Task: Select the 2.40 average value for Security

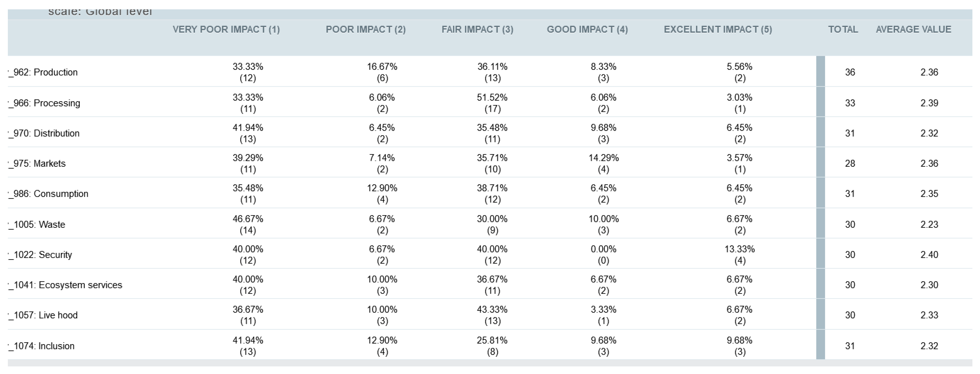Action: point(929,255)
